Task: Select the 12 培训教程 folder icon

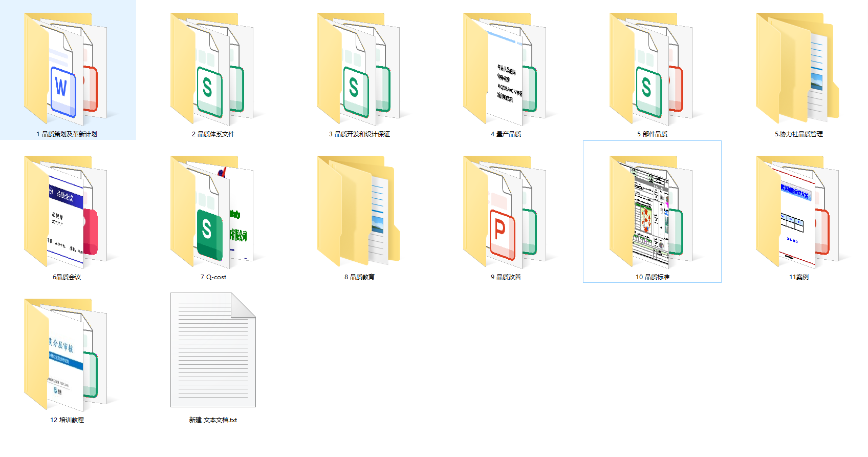Action: coord(67,355)
